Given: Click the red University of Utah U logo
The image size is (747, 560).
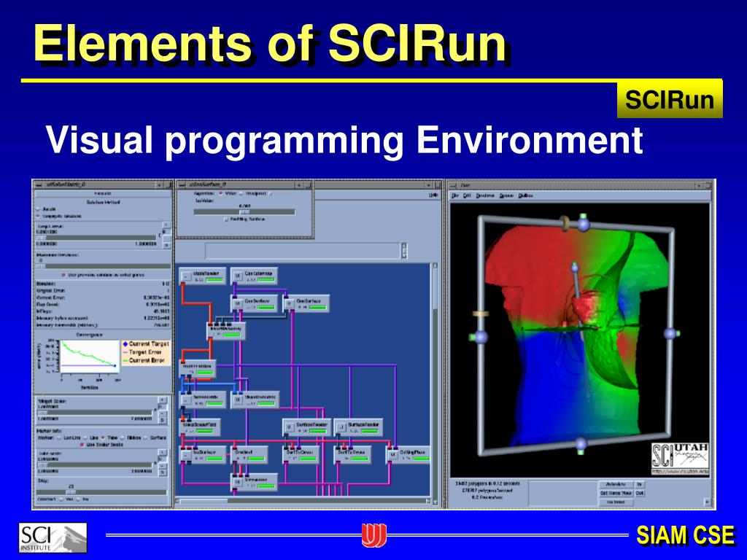Looking at the screenshot, I should pyautogui.click(x=374, y=535).
